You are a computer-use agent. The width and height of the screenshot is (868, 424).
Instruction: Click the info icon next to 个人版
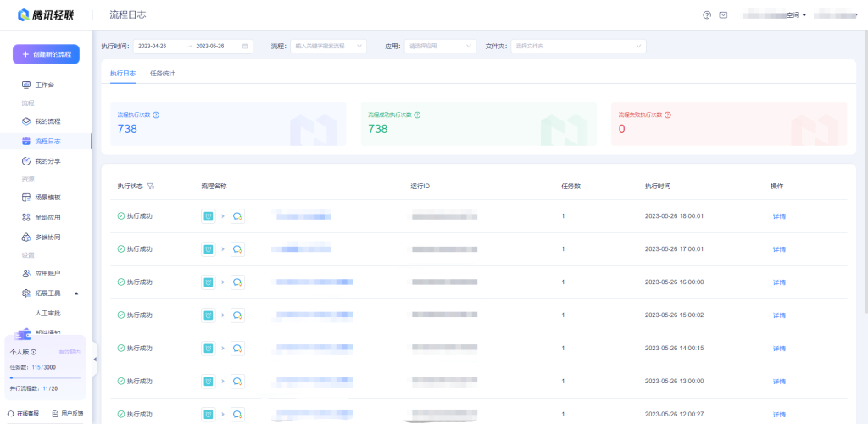click(x=34, y=351)
